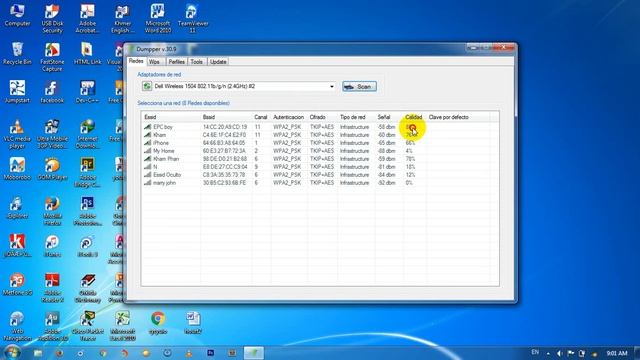Sort by the Canal column header
The height and width of the screenshot is (360, 640).
(261, 117)
